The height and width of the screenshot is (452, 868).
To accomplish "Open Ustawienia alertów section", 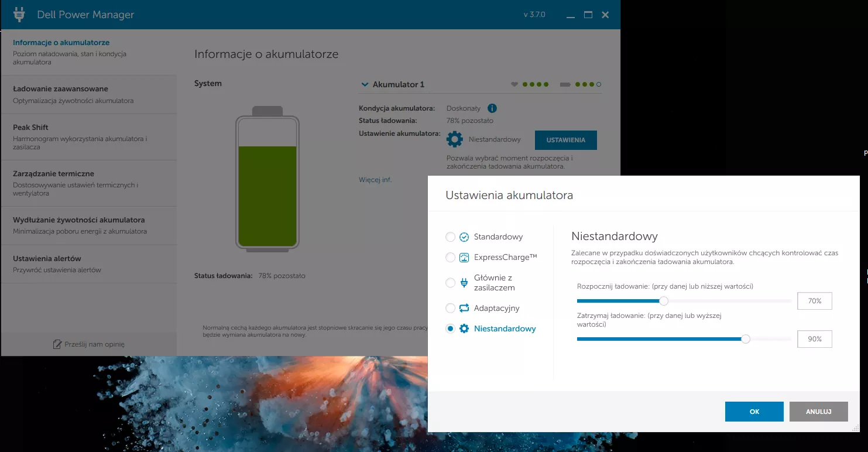I will [x=88, y=264].
